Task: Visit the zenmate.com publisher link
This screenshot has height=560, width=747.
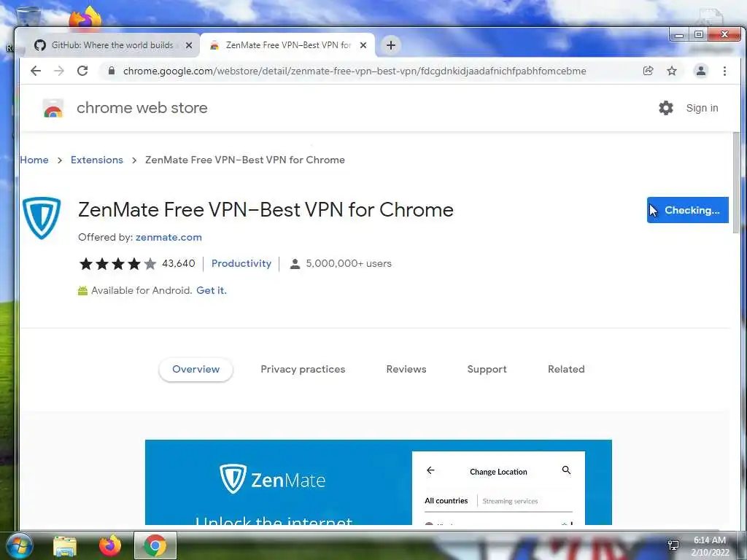Action: click(169, 237)
